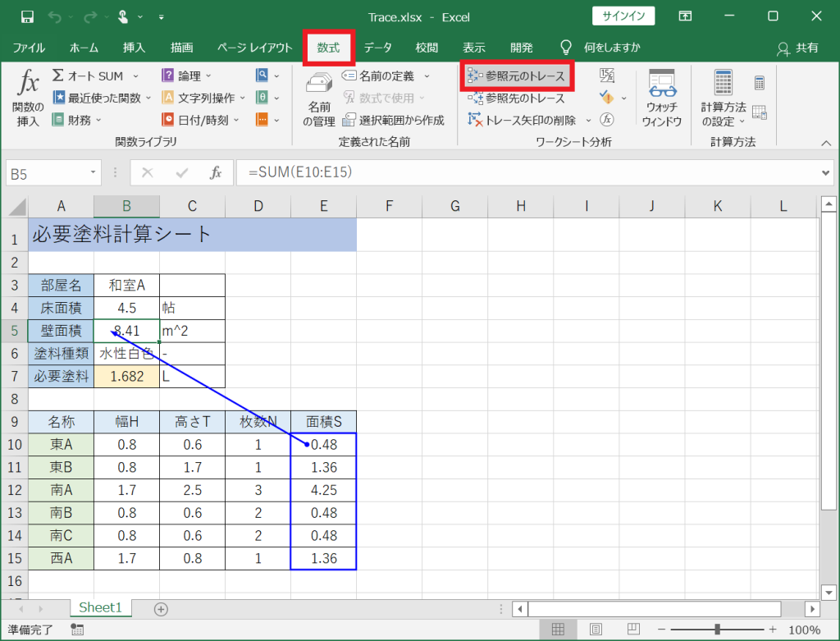The width and height of the screenshot is (840, 641).
Task: Click the オート SUM sigma button
Action: (89, 76)
